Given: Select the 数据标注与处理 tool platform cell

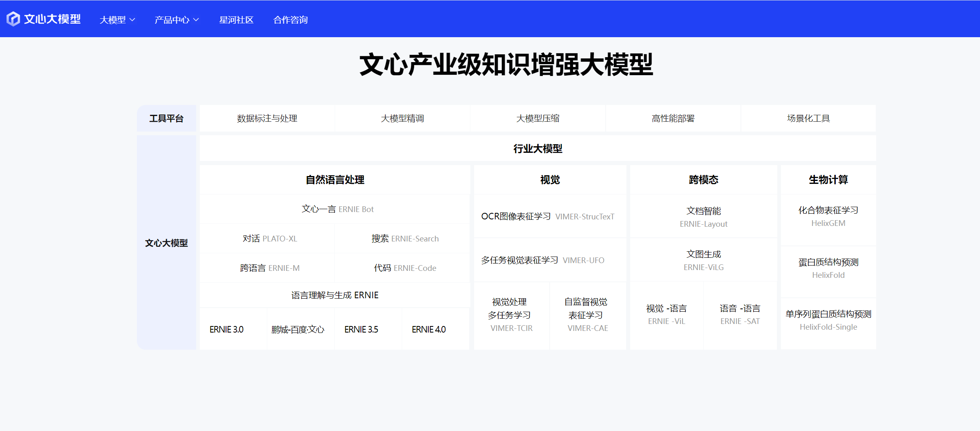Looking at the screenshot, I should pyautogui.click(x=267, y=118).
